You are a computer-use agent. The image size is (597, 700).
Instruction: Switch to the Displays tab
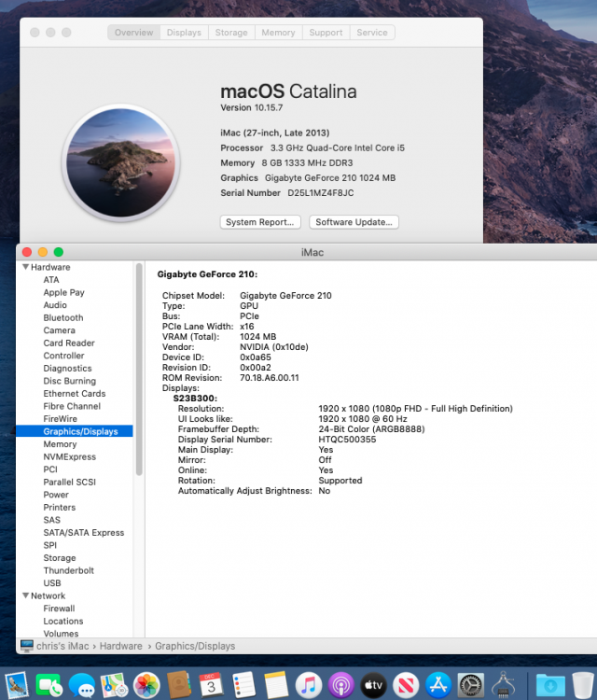(184, 33)
